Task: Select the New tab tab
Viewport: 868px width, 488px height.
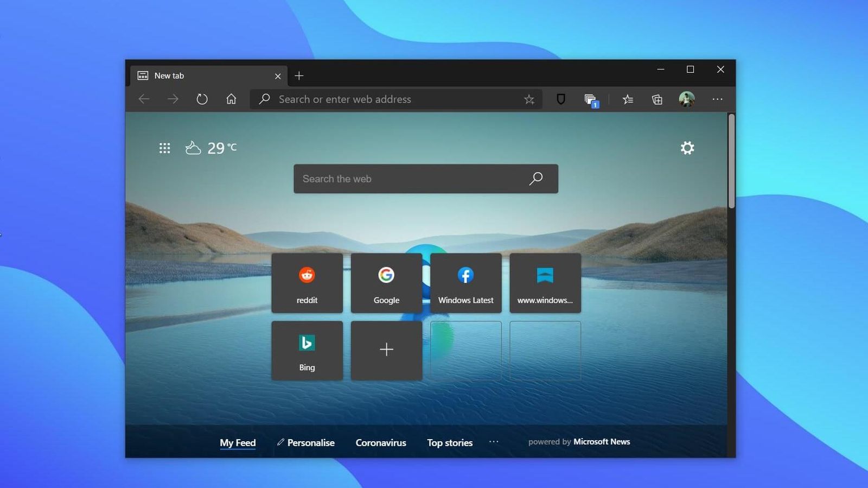Action: pos(209,76)
